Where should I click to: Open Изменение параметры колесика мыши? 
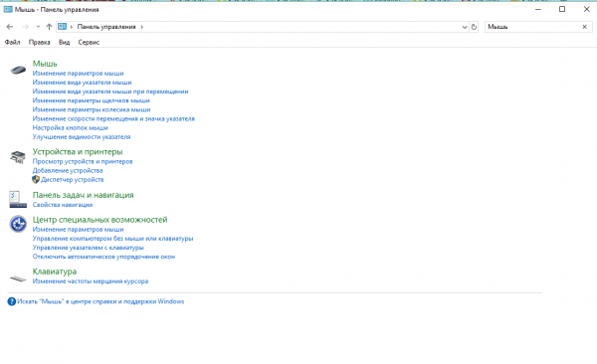(92, 109)
